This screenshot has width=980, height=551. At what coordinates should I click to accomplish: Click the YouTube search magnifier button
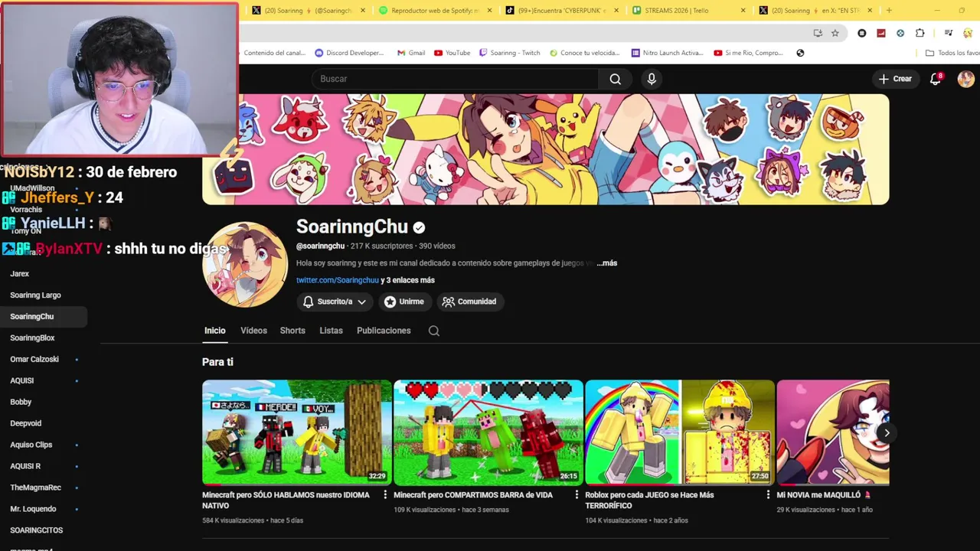click(x=616, y=79)
